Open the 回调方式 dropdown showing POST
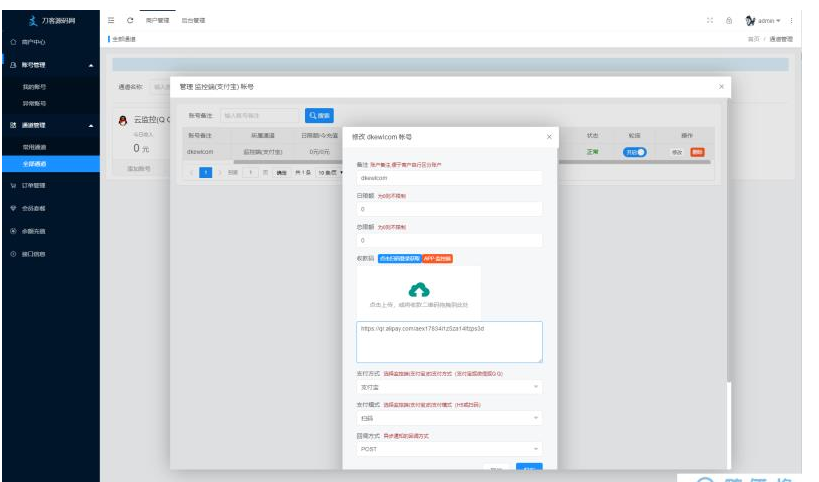 [449, 449]
